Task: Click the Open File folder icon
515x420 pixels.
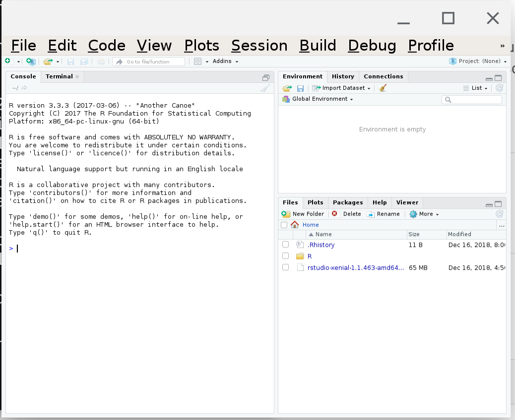Action: click(x=48, y=61)
